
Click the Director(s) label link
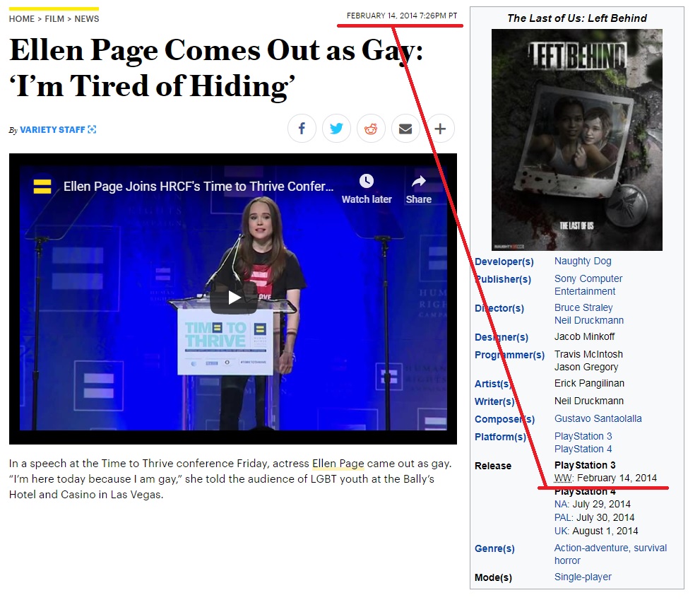[499, 308]
